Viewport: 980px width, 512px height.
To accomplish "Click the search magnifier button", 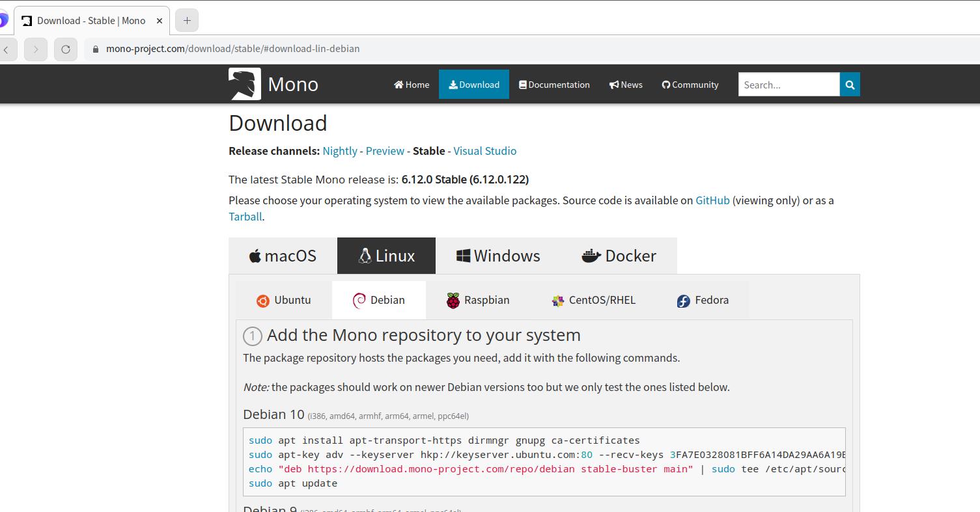I will tap(850, 85).
